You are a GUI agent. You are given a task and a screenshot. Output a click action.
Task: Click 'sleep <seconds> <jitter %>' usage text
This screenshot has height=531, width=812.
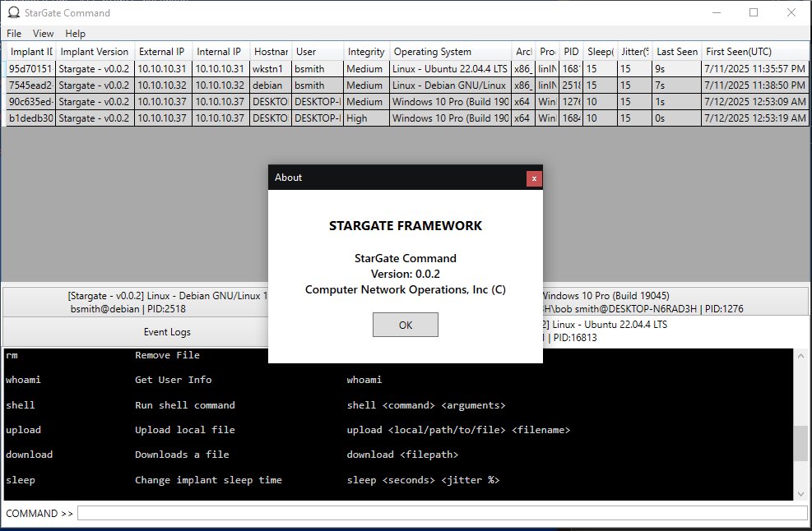point(423,480)
